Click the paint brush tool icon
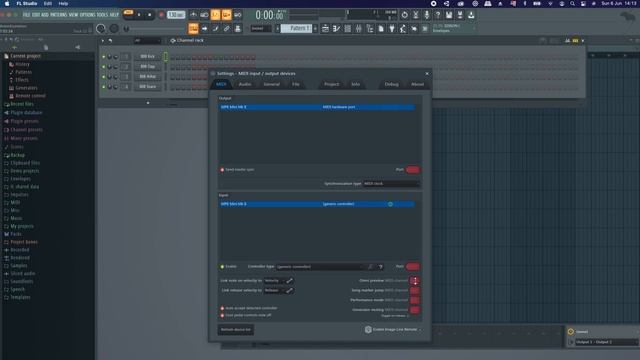The width and height of the screenshot is (640, 360). (216, 29)
